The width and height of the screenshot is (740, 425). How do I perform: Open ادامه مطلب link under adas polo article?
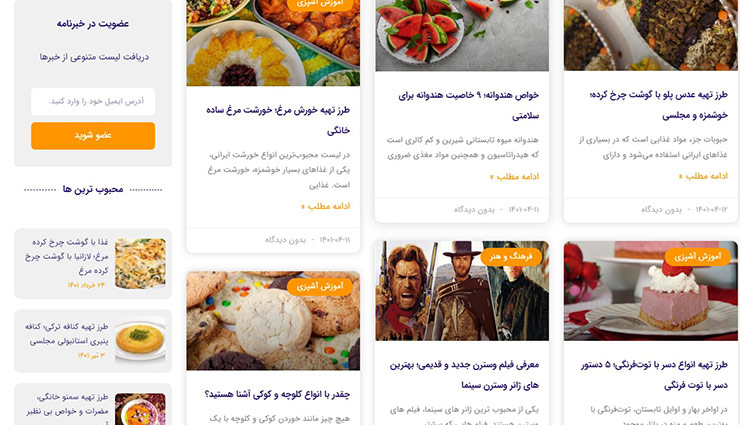703,176
